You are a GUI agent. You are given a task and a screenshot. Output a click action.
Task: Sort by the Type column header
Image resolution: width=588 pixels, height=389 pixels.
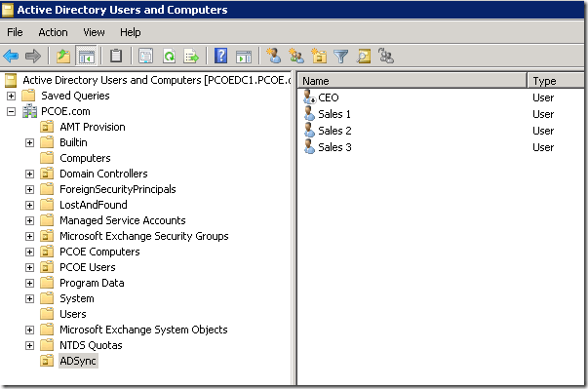coord(557,81)
